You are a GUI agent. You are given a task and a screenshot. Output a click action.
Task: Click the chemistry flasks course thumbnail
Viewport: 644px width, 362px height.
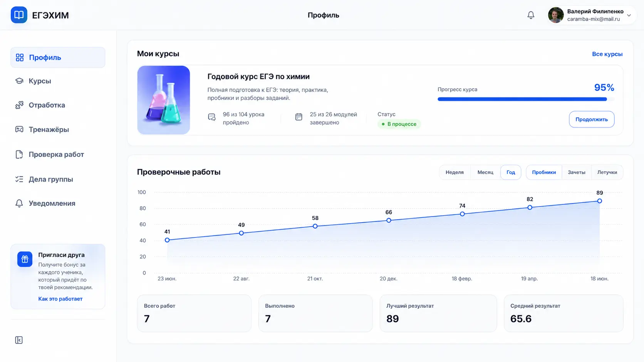coord(164,100)
